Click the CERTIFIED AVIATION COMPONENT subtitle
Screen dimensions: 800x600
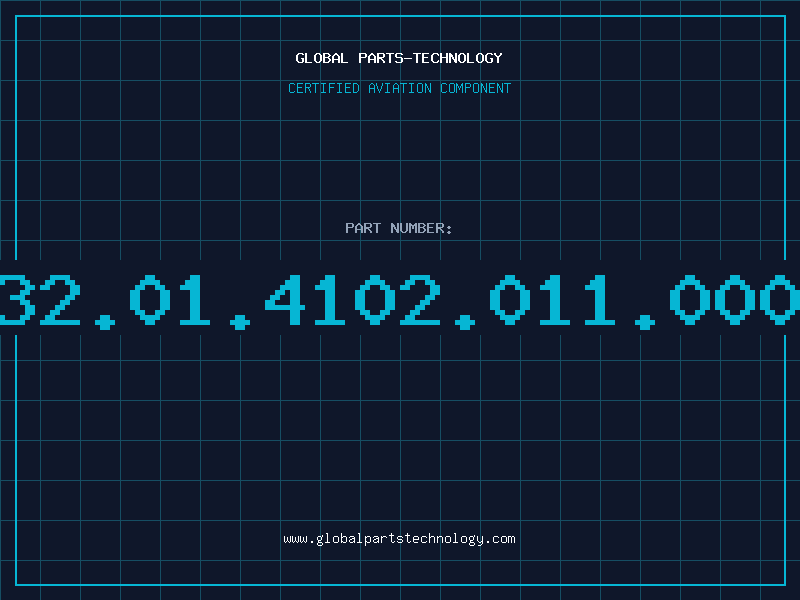pyautogui.click(x=399, y=88)
